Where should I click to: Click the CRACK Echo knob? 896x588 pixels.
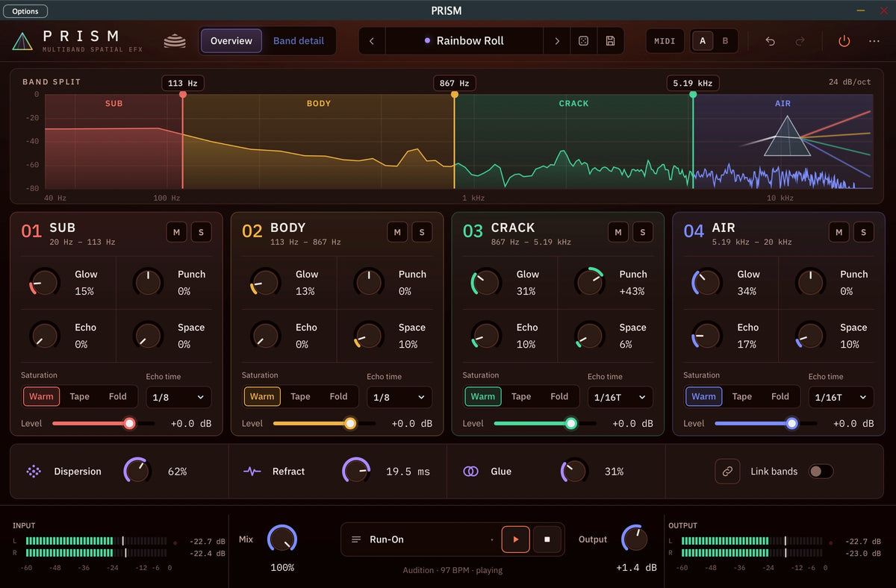pyautogui.click(x=485, y=335)
